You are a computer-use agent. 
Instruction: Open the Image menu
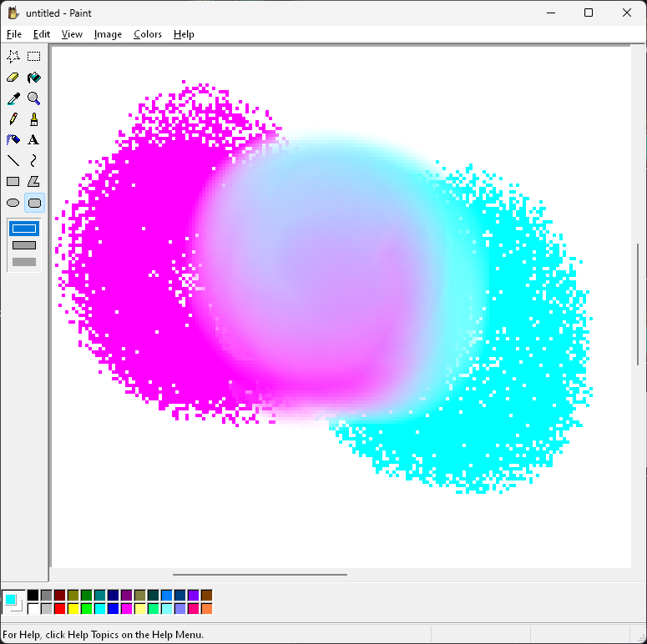tap(108, 34)
